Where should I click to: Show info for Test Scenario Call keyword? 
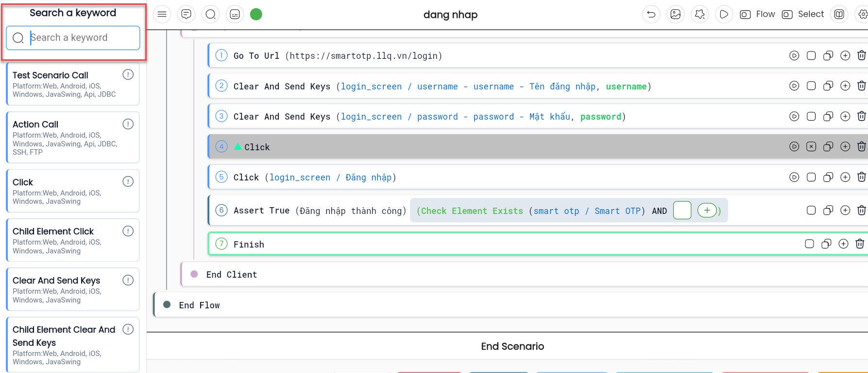click(x=128, y=74)
